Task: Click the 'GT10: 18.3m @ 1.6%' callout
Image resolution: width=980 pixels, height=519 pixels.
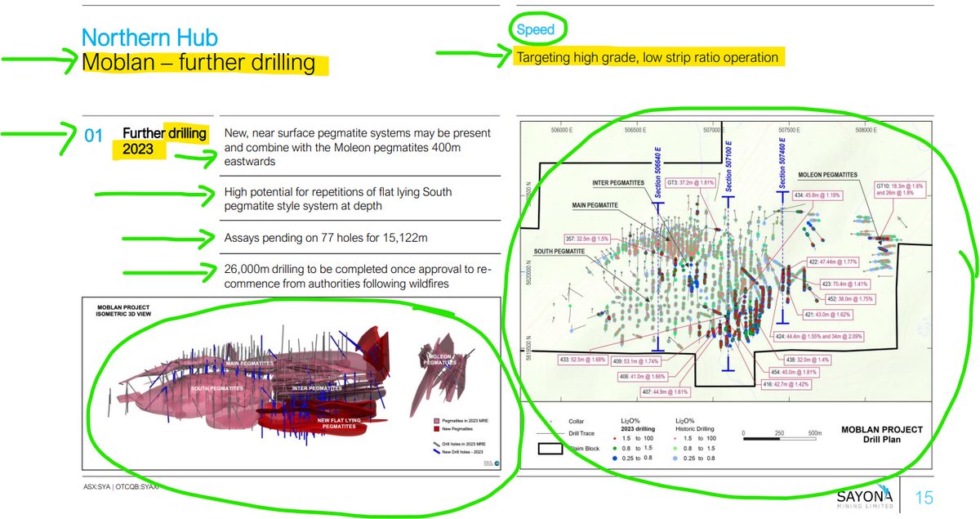Action: tap(902, 188)
